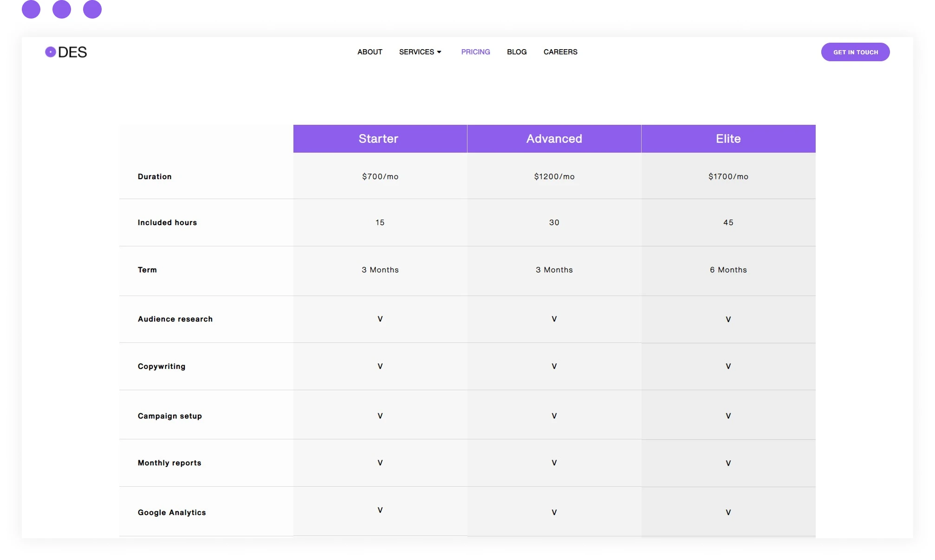Screen dimensions: 935x560
Task: Select the Elite plan $1700/mo price cell
Action: [x=728, y=176]
